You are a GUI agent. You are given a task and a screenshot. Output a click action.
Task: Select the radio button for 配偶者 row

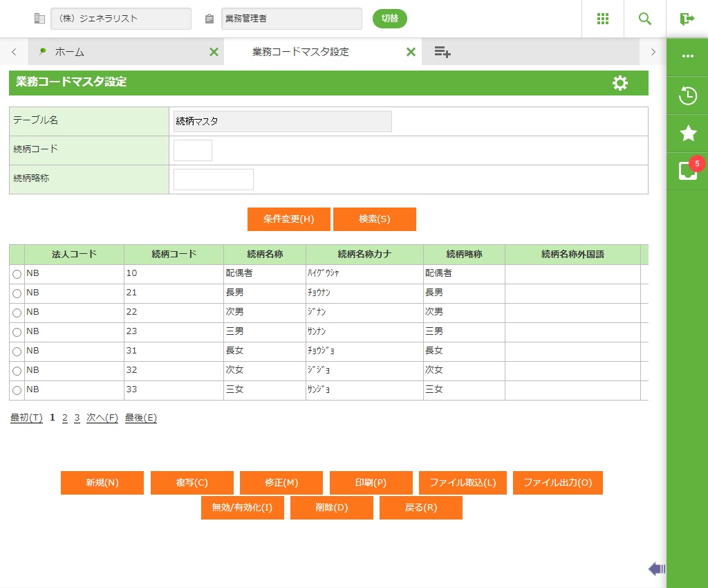pyautogui.click(x=17, y=275)
